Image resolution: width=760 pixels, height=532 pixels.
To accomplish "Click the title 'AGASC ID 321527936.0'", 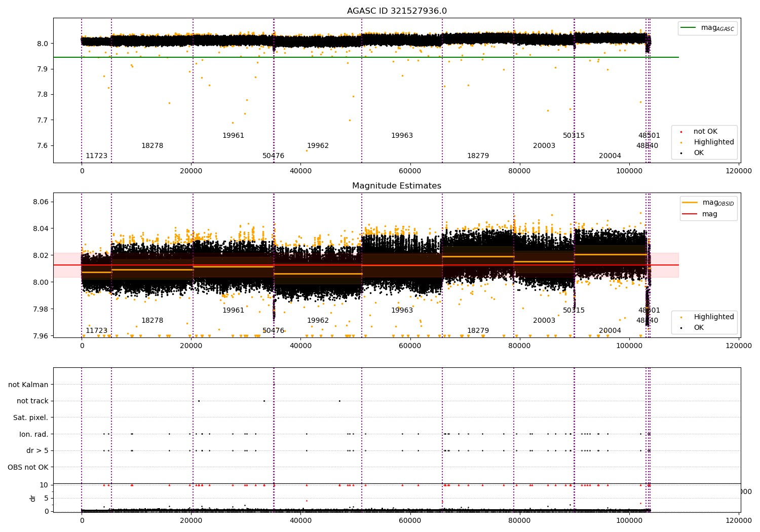I will [397, 11].
